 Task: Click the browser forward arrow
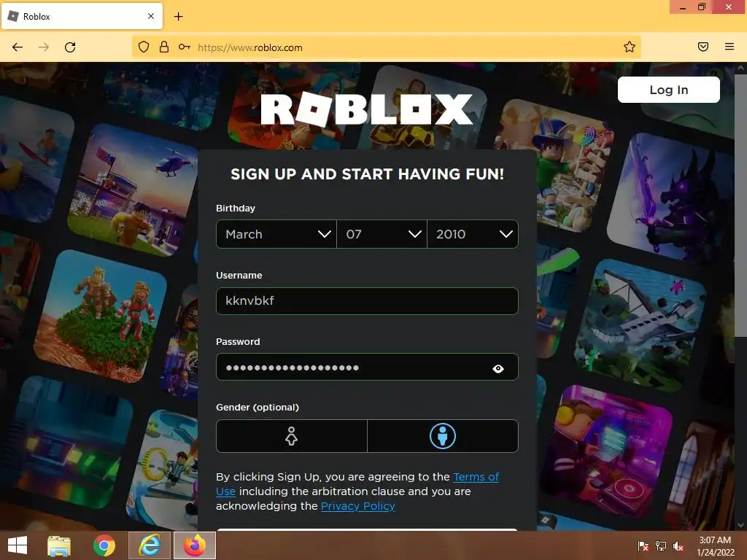43,47
